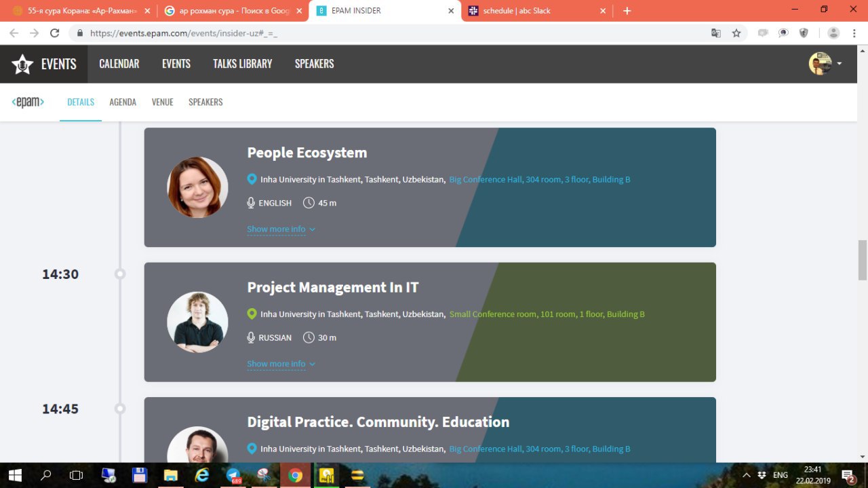This screenshot has height=488, width=868.
Task: Click the epam brand logo in sub-navigation
Action: [28, 102]
